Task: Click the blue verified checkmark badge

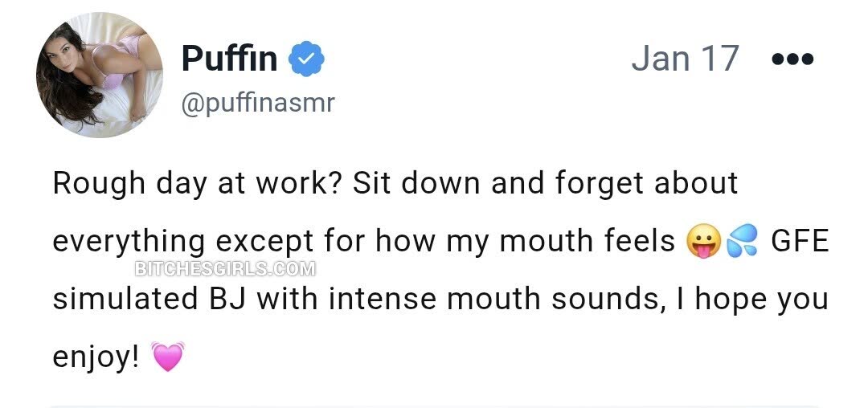Action: [306, 59]
